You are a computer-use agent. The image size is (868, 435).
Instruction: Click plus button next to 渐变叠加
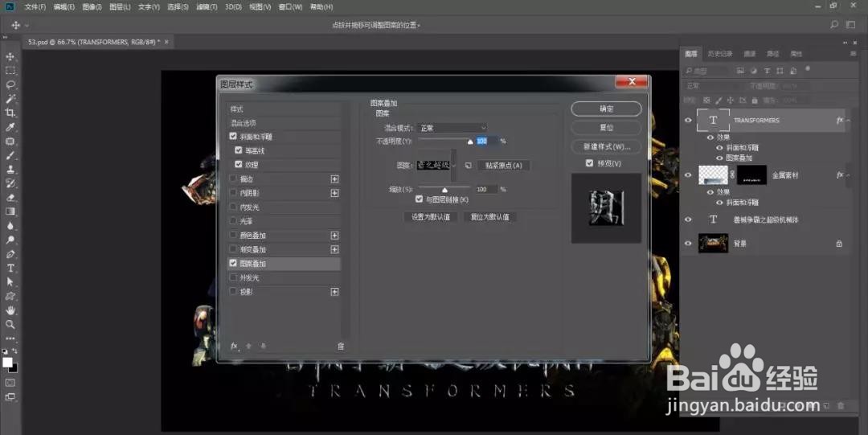[x=334, y=249]
